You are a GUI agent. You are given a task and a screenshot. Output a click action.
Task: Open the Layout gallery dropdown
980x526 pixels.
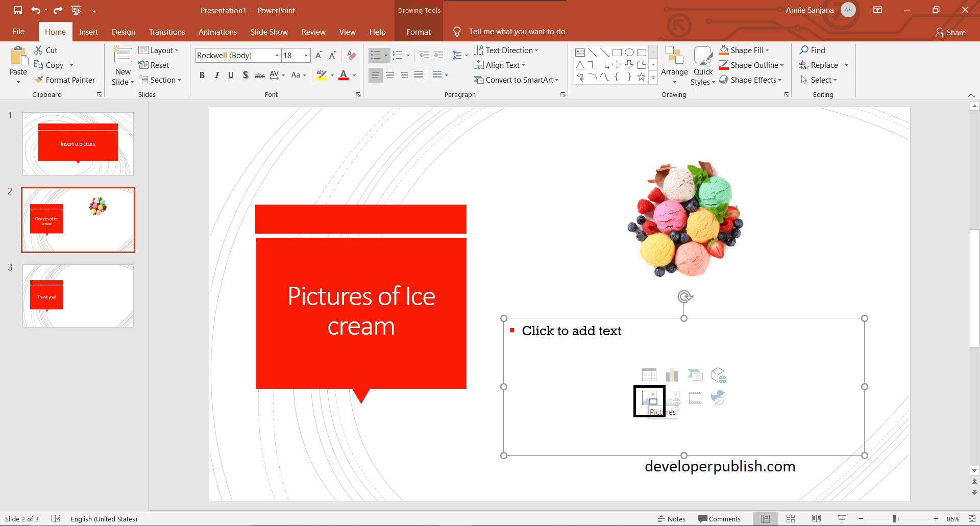[160, 50]
